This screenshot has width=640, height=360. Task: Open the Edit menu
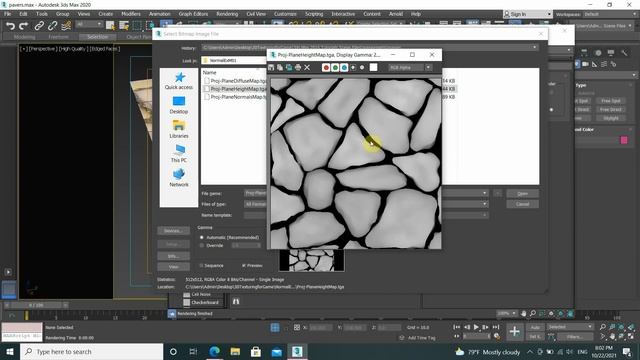click(x=23, y=14)
